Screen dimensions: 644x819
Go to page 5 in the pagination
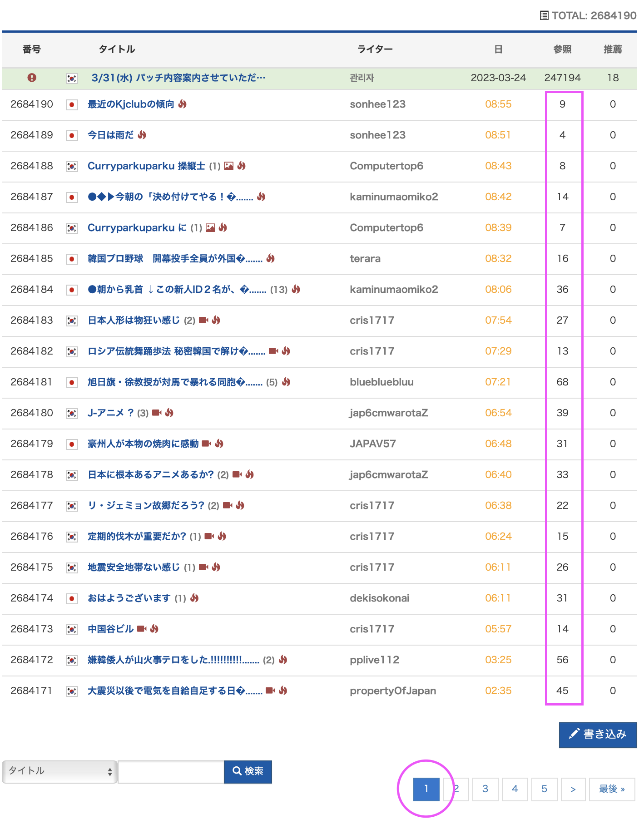[544, 789]
